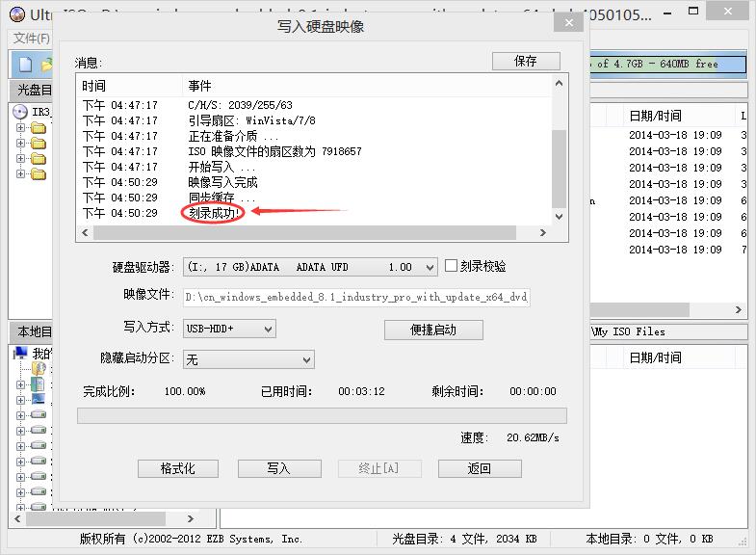The image size is (756, 555).
Task: Select the IR3 disc icon in tree
Action: tap(20, 112)
